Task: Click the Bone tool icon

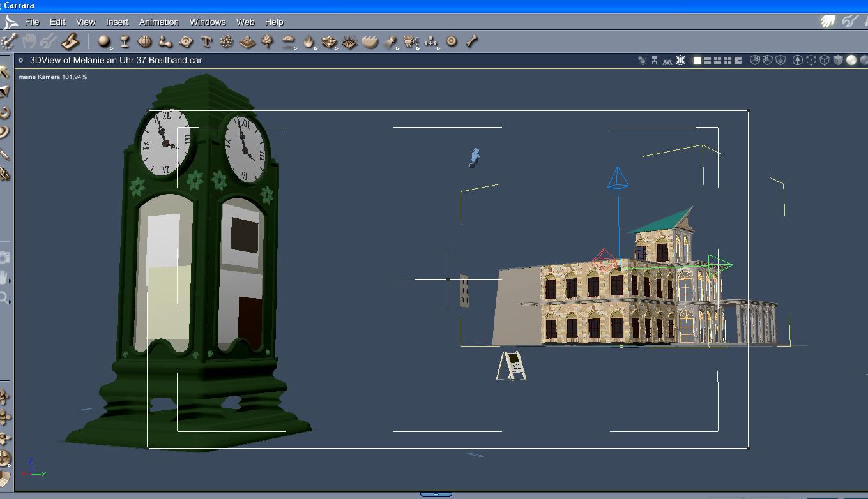Action: pos(472,41)
